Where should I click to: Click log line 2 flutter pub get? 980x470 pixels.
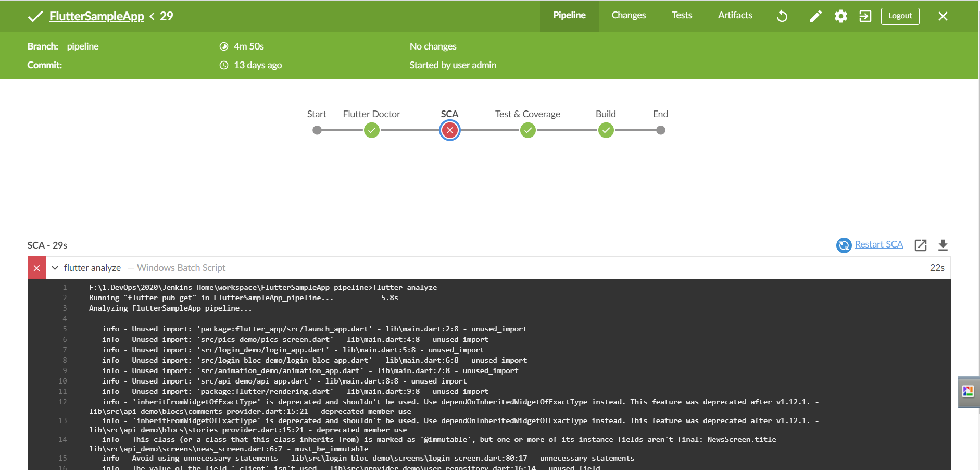point(244,298)
